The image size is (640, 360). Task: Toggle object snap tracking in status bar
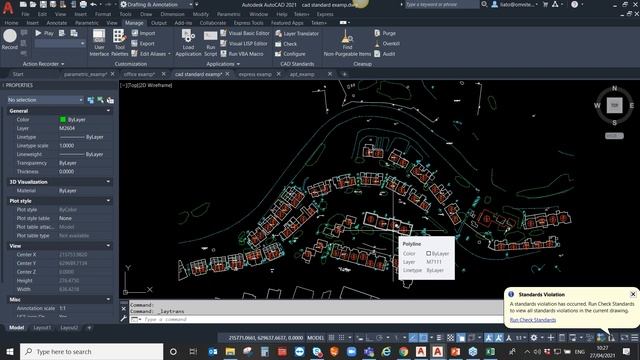point(413,338)
